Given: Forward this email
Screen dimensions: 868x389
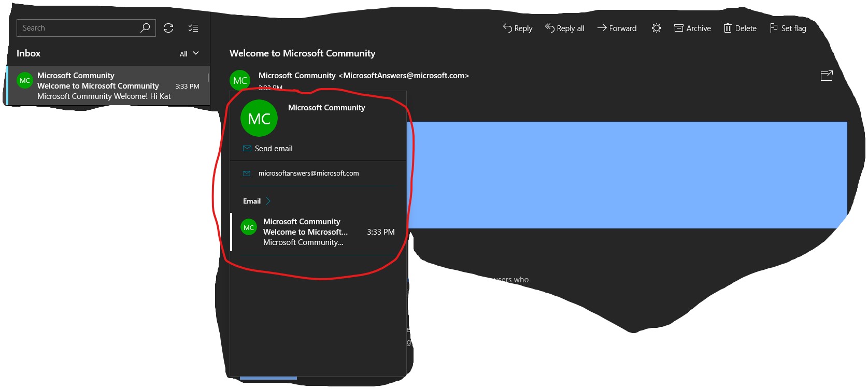Looking at the screenshot, I should 617,28.
